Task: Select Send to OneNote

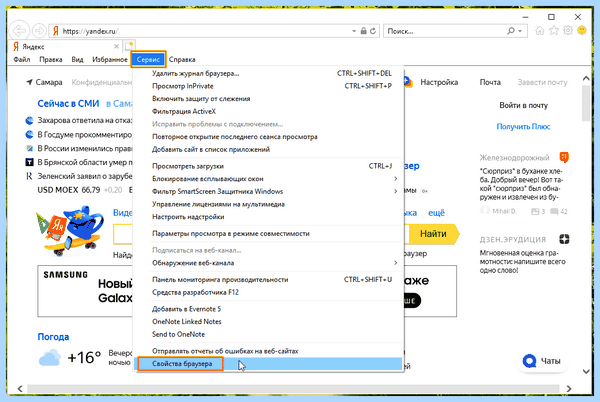Action: [x=269, y=334]
